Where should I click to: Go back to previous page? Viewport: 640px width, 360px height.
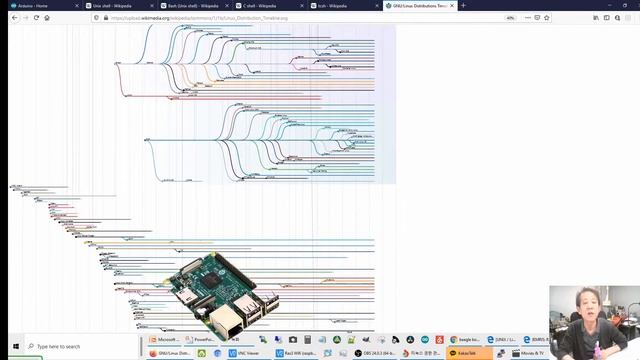pyautogui.click(x=15, y=18)
